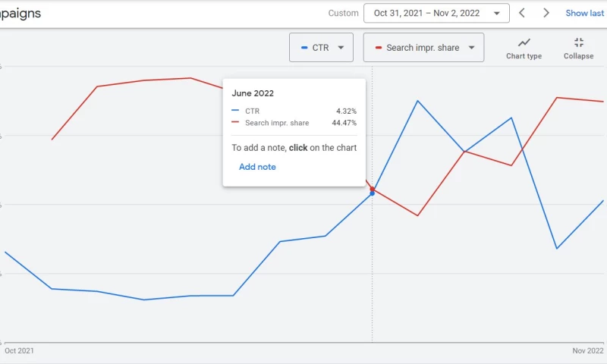This screenshot has width=607, height=364.
Task: Collapse the chart panel
Action: pos(578,48)
